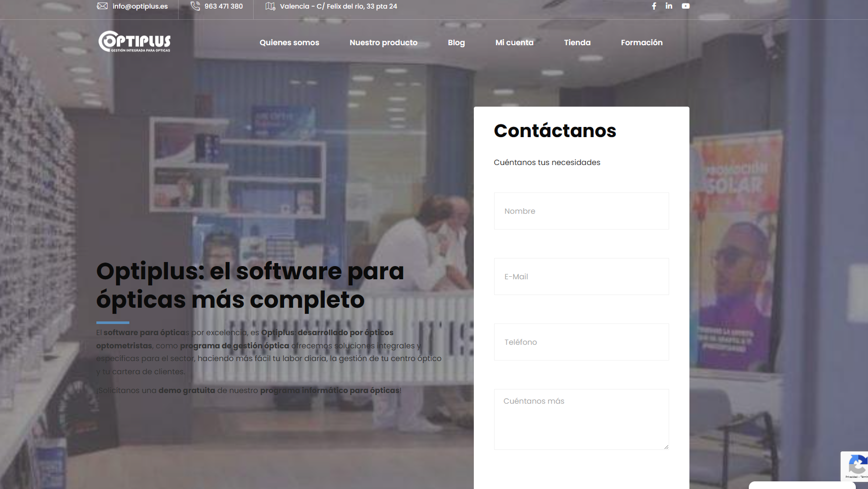This screenshot has width=868, height=489.
Task: Click the 963 471 380 phone link
Action: [x=224, y=7]
